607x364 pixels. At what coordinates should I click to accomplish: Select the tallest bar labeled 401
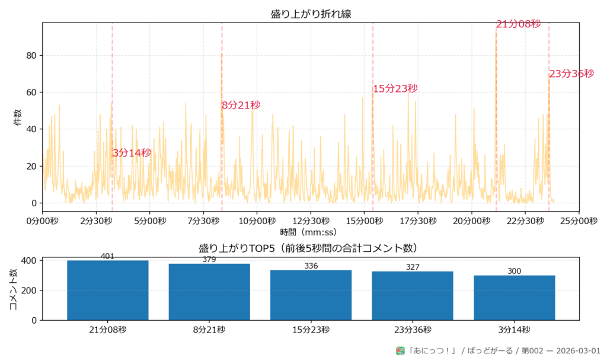pos(108,290)
